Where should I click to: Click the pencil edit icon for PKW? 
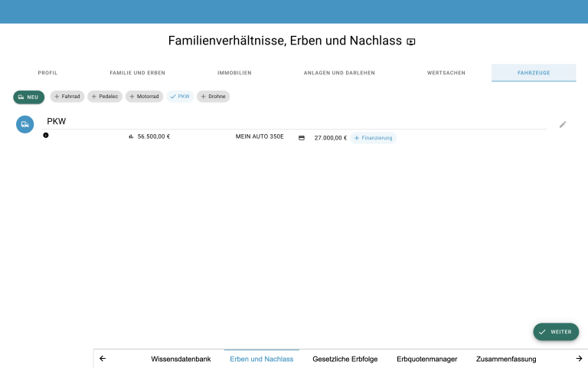563,124
